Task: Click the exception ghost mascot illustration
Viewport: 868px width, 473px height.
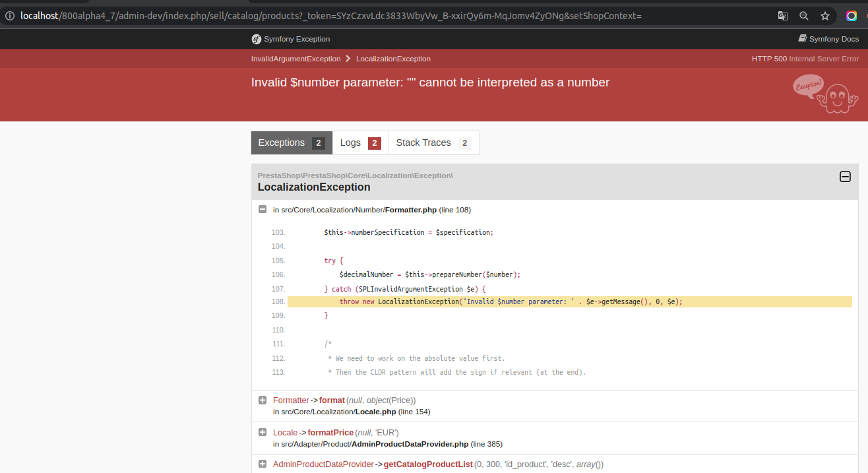Action: click(825, 94)
